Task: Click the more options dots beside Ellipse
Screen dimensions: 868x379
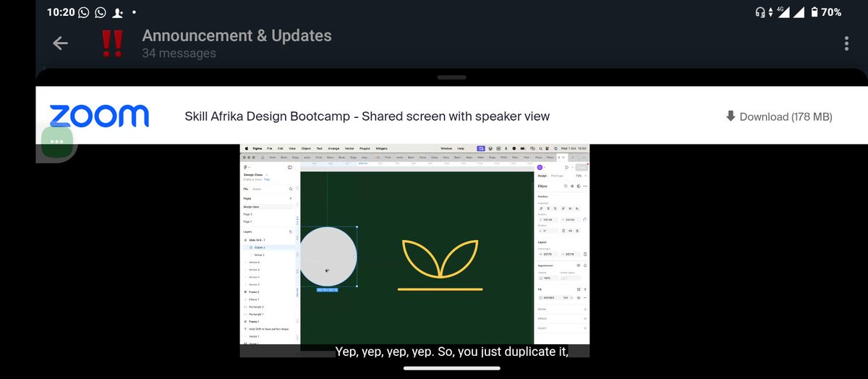Action: (x=585, y=186)
